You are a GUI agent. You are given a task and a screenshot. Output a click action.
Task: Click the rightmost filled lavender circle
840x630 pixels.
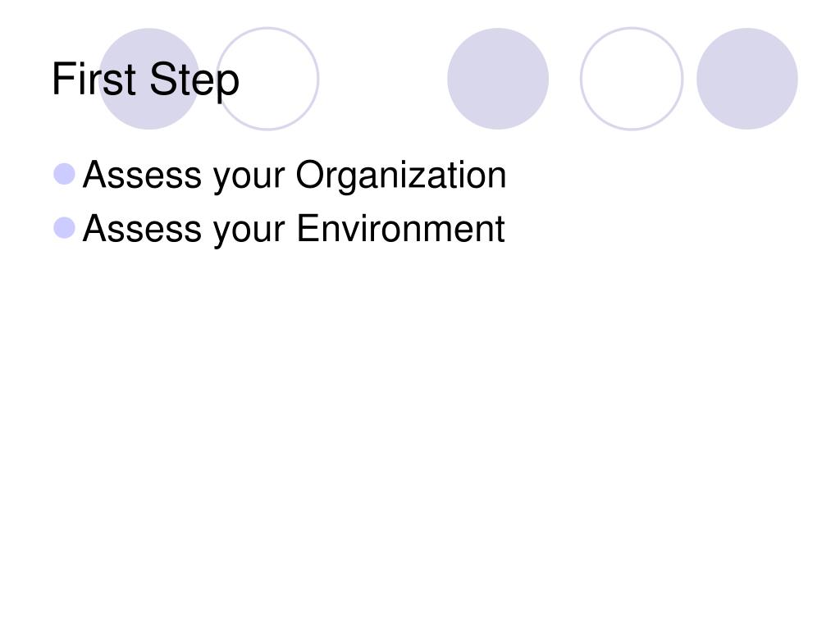pos(746,79)
